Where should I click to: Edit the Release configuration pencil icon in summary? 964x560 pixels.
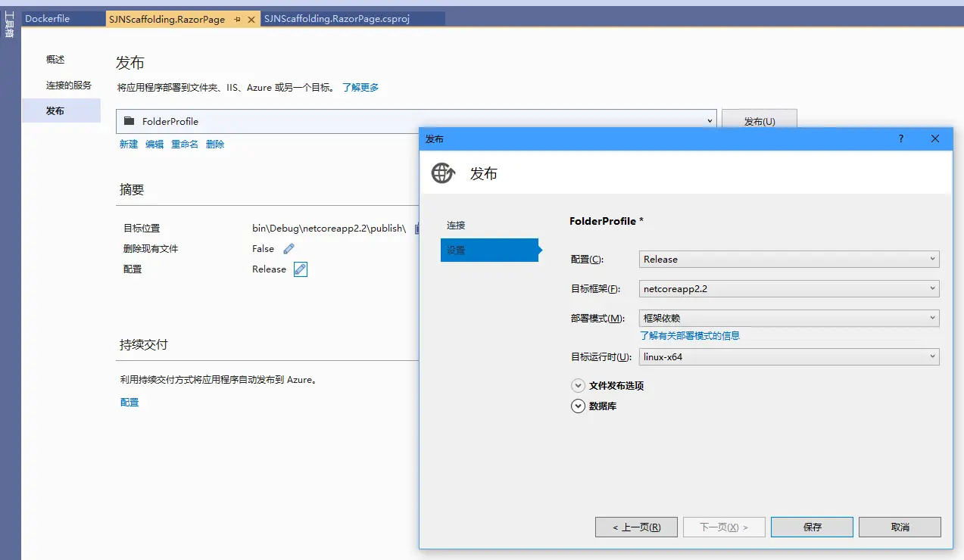coord(301,269)
